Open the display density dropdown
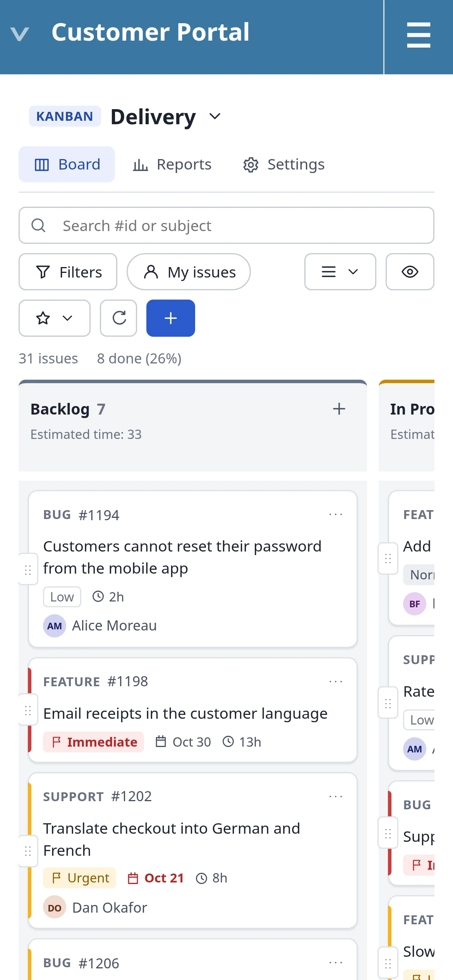Screen dimensions: 453x980 click(340, 272)
